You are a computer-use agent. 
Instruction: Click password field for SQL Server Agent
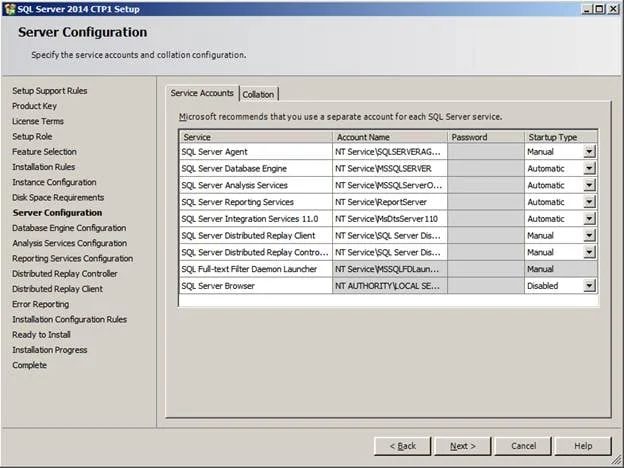pos(486,152)
